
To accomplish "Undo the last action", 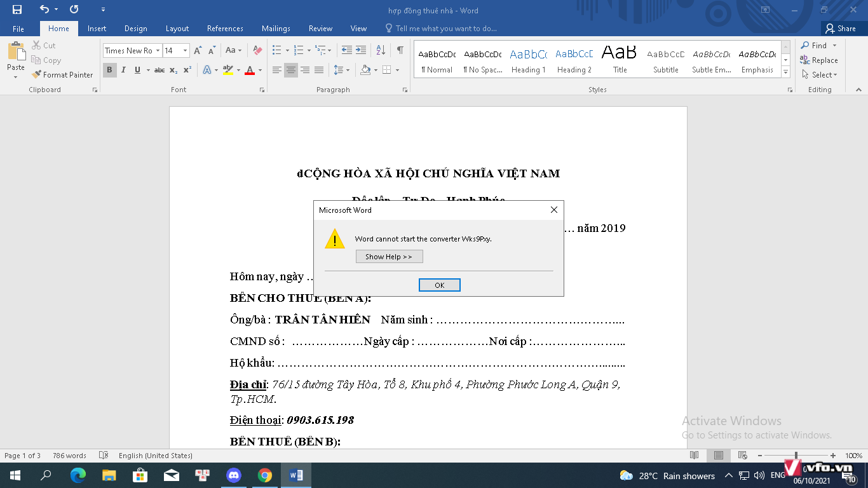I will pos(44,10).
